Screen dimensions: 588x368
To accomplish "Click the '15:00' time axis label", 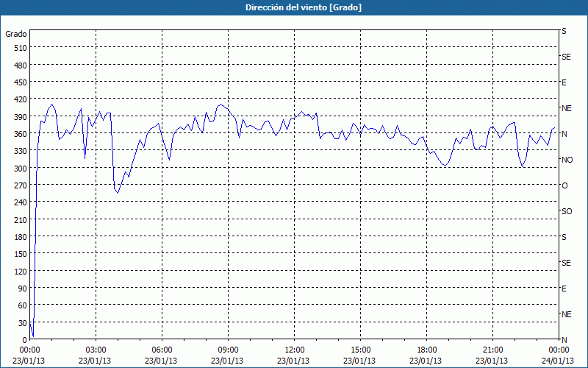I will click(360, 350).
